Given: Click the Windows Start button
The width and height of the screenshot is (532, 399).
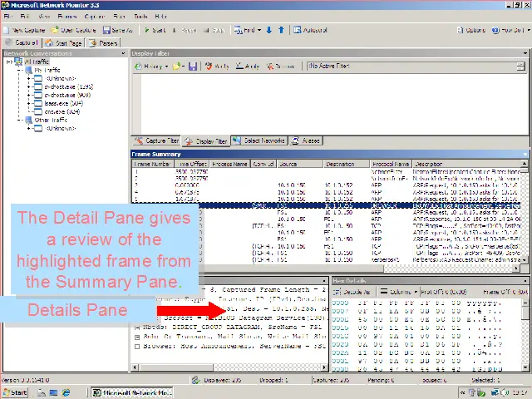Looking at the screenshot, I should (x=15, y=392).
